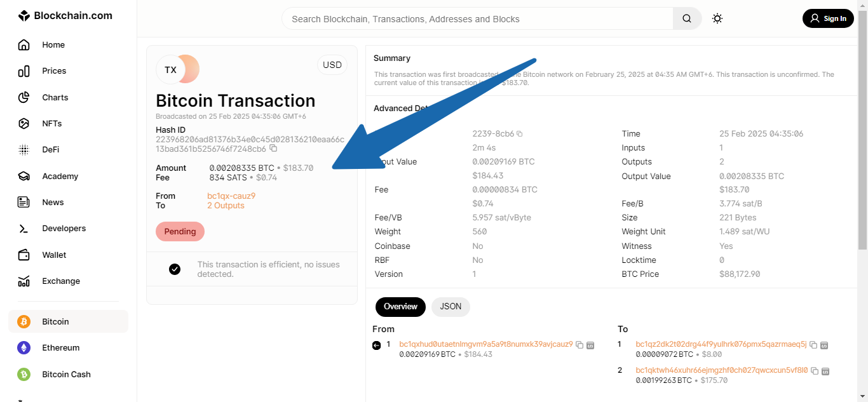This screenshot has height=402, width=868.
Task: Open the bc1qx-cauz9 sender link
Action: click(x=231, y=196)
